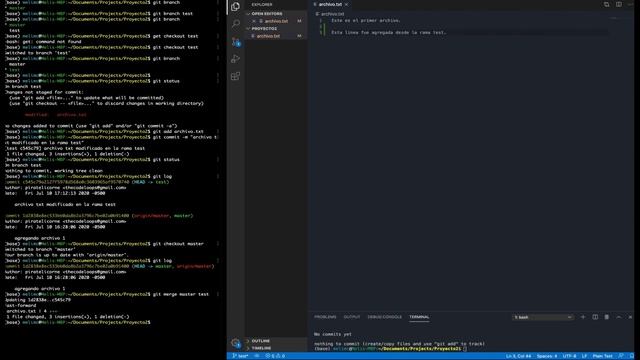The image size is (640, 360).
Task: Maximize the terminal panel
Action: click(619, 317)
